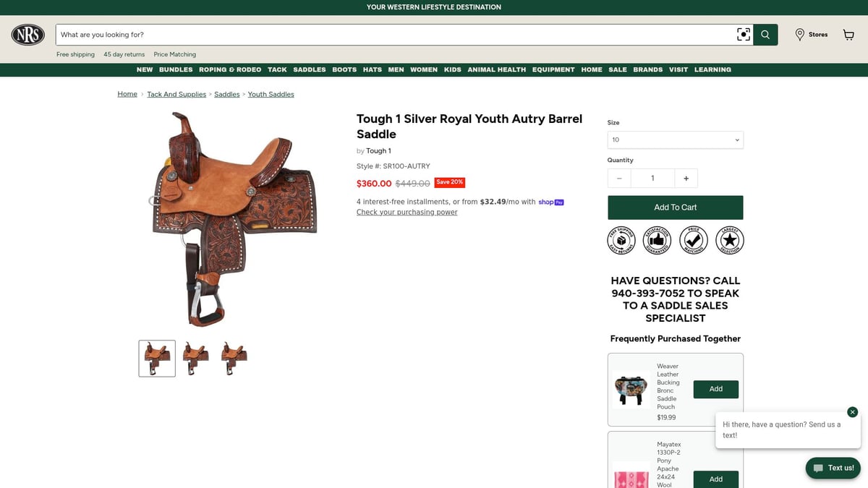Dismiss the text chat popup
This screenshot has height=488, width=868.
(x=852, y=412)
